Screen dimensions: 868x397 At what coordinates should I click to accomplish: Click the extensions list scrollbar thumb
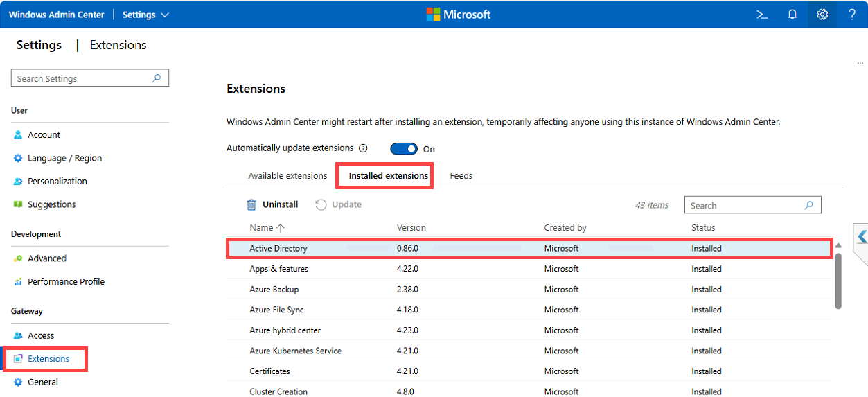tap(838, 281)
